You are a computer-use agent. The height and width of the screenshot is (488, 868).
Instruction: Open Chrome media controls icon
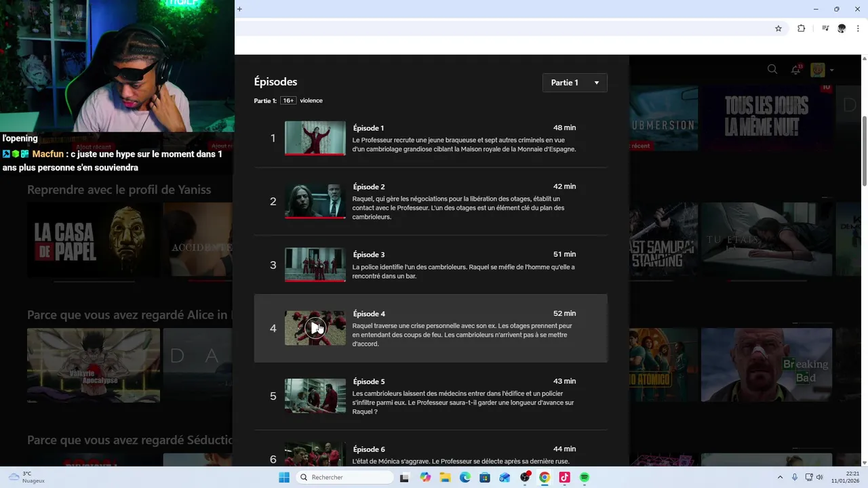pos(825,28)
